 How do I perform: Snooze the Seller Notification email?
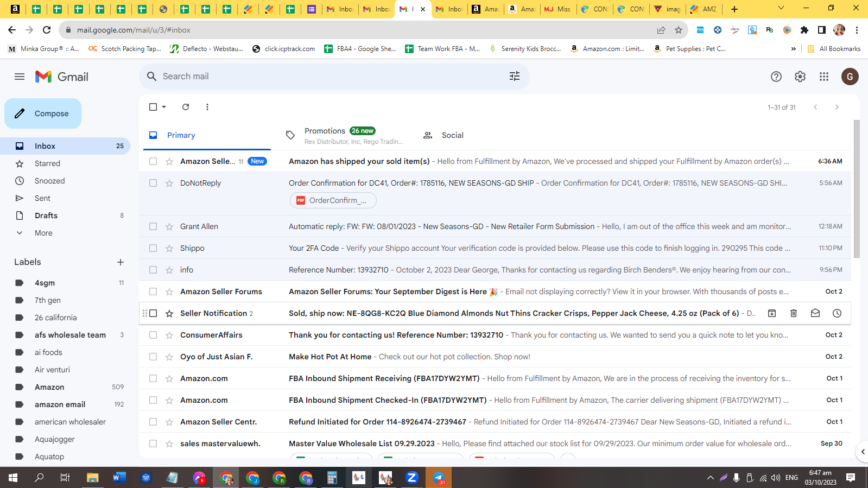(837, 313)
